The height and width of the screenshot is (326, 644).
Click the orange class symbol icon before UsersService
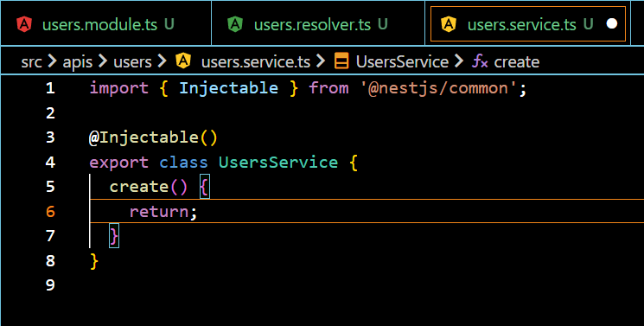tap(341, 61)
